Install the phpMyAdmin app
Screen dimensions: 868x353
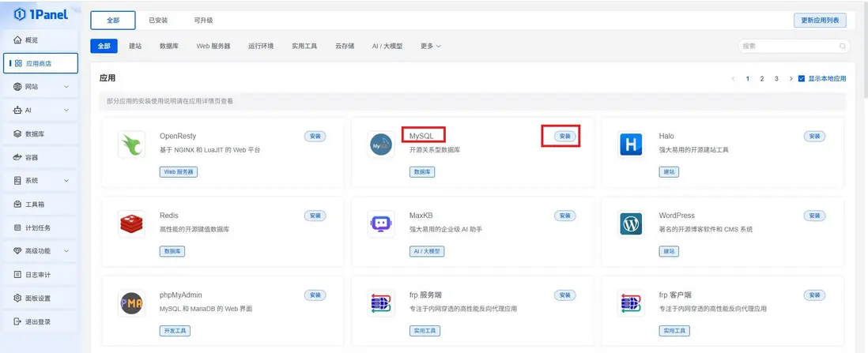pyautogui.click(x=315, y=295)
